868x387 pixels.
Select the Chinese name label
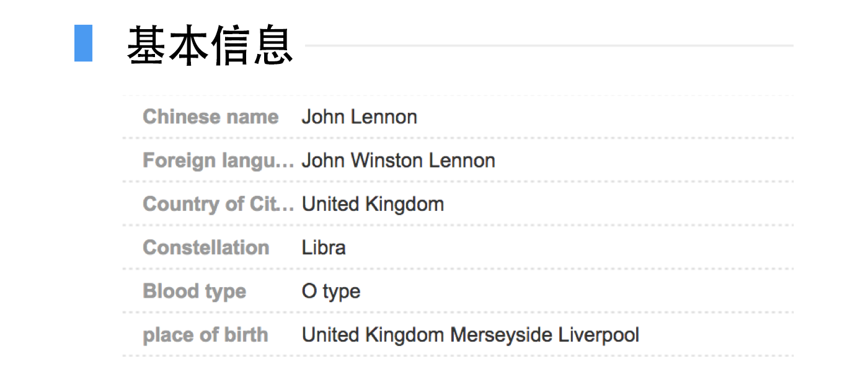pyautogui.click(x=210, y=117)
